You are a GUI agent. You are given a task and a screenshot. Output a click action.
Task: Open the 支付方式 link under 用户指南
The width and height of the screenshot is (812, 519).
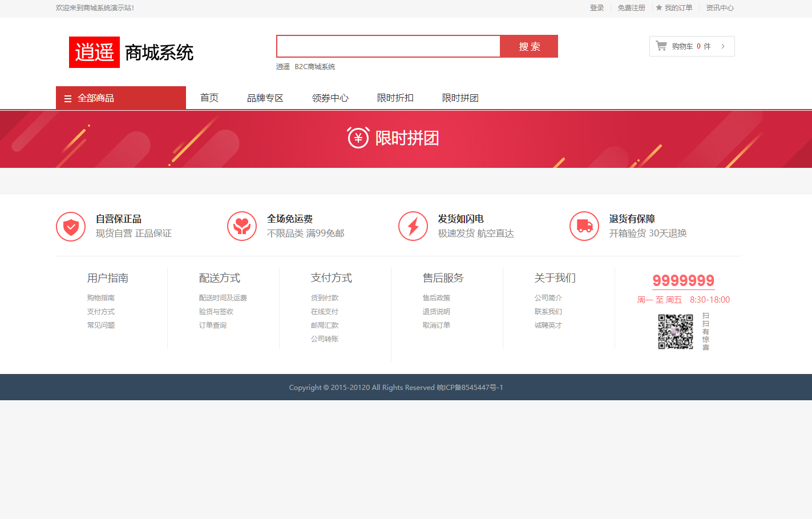[x=101, y=312]
